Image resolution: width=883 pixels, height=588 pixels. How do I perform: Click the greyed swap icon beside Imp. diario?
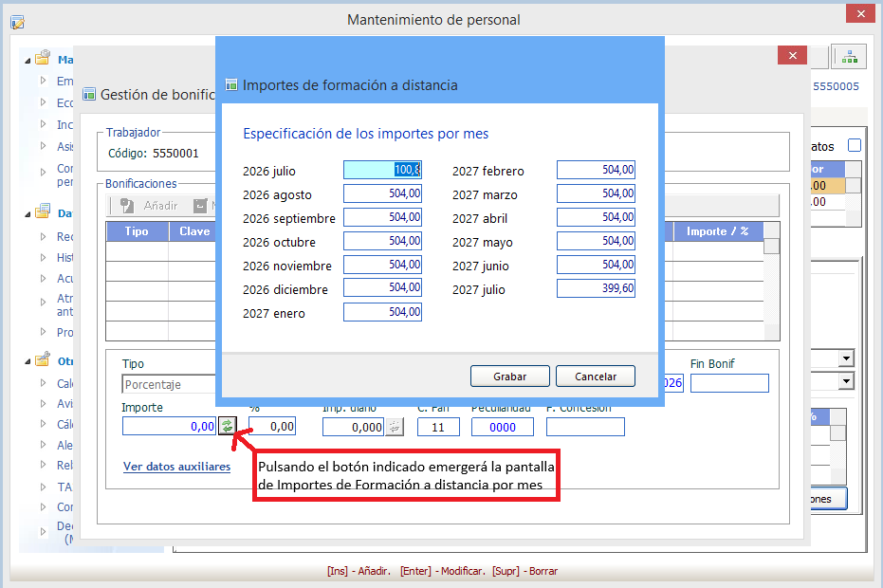(395, 427)
